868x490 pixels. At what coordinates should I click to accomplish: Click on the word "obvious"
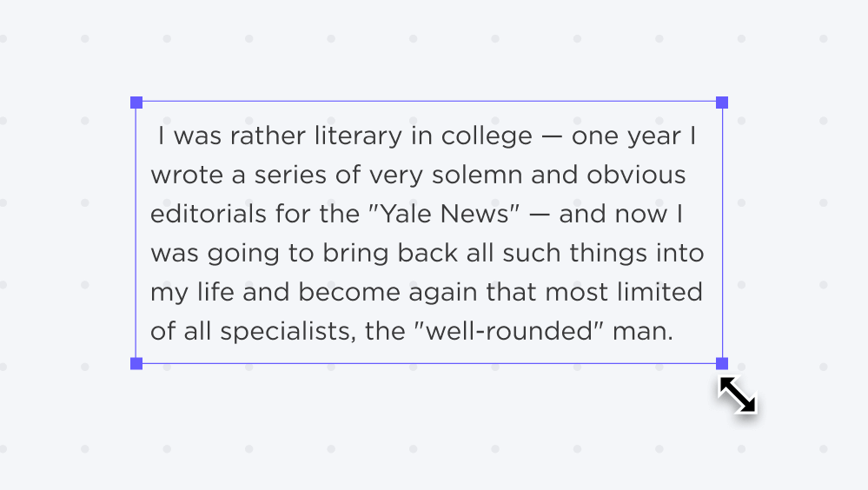pyautogui.click(x=636, y=175)
